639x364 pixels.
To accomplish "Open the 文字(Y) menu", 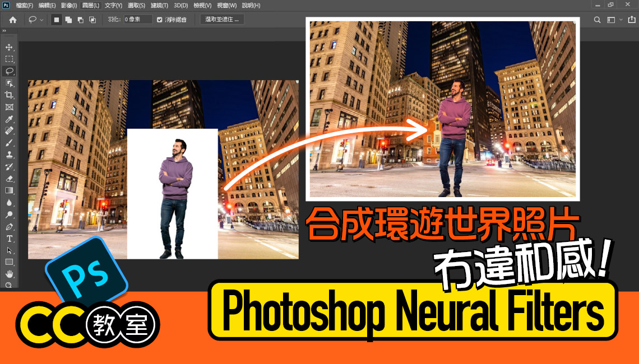I will tap(113, 5).
